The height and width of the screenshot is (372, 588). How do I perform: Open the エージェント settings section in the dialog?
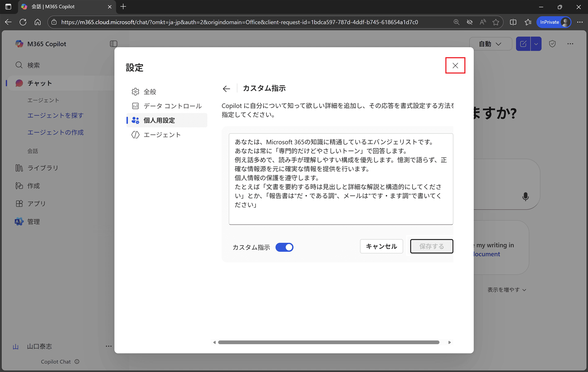click(x=167, y=135)
